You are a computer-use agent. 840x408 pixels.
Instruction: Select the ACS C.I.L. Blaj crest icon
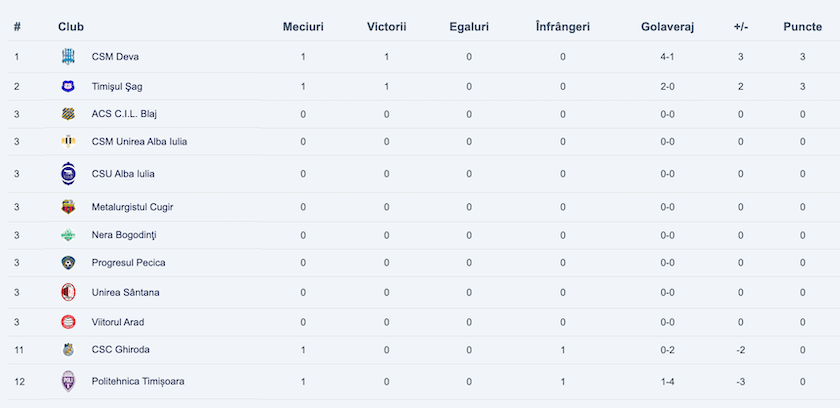coord(68,114)
